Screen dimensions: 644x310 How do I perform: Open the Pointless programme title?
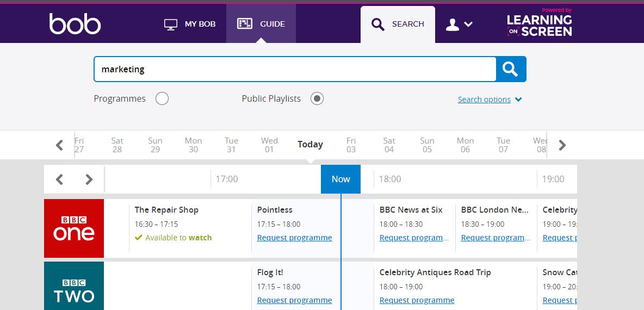[275, 210]
